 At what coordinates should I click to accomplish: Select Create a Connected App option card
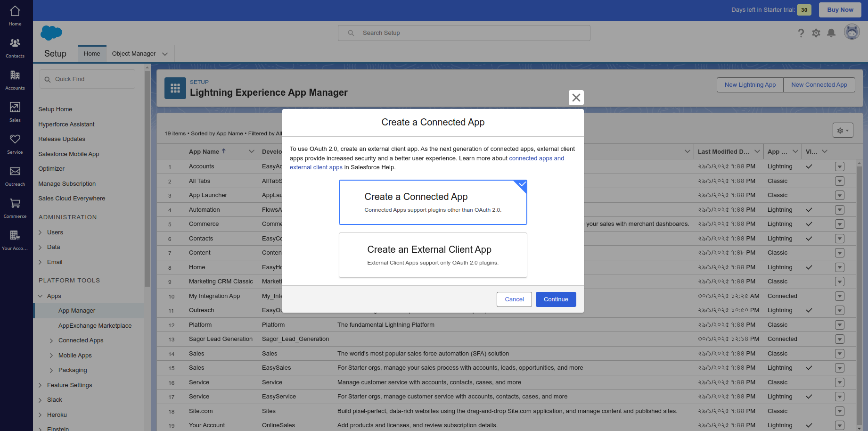pyautogui.click(x=433, y=202)
